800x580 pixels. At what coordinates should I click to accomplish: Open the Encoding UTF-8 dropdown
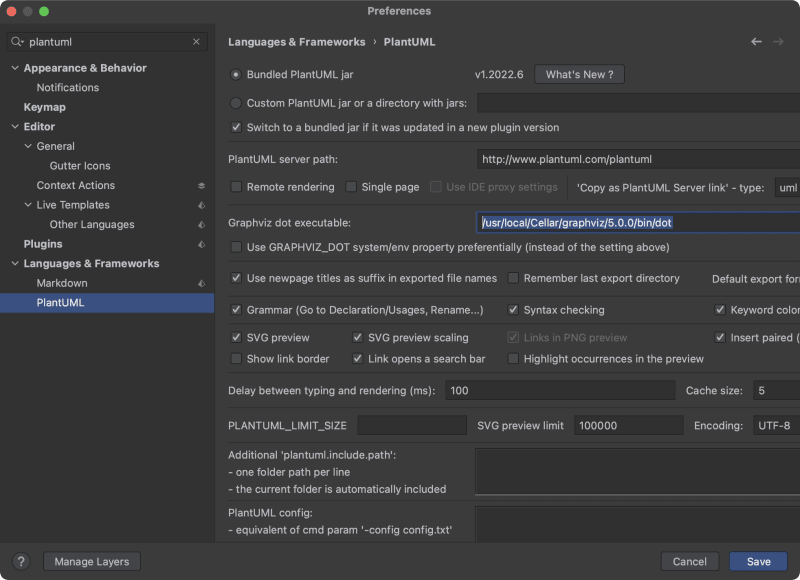pyautogui.click(x=776, y=425)
